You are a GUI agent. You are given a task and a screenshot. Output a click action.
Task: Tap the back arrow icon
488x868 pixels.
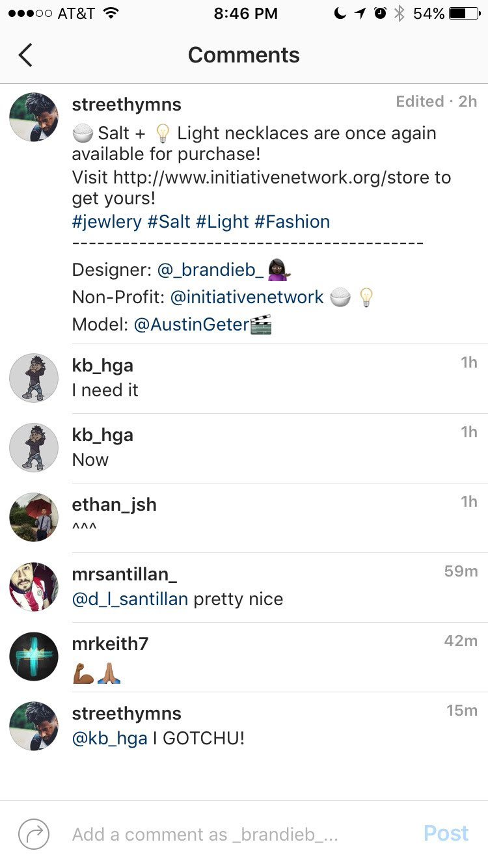25,55
